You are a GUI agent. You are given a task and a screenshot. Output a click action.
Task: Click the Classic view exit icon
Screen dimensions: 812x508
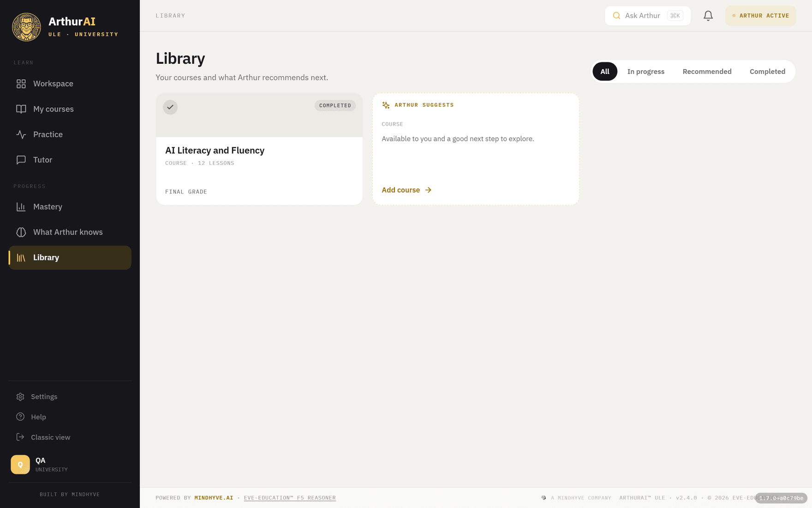(20, 437)
